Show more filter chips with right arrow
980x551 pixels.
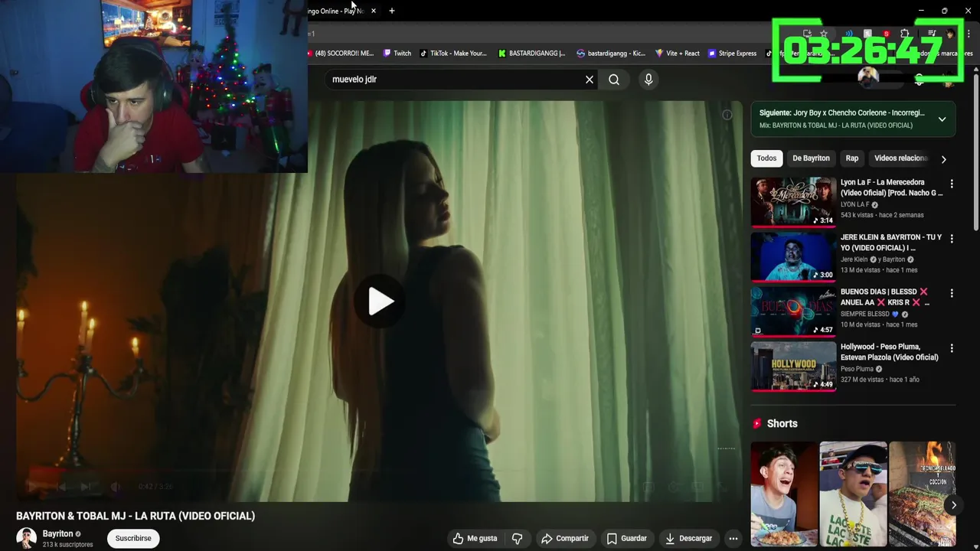[943, 159]
